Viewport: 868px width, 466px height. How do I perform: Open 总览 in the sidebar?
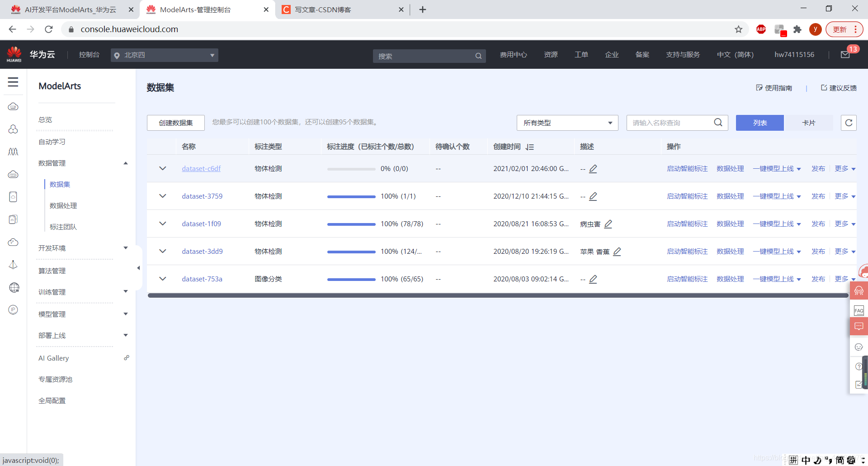45,119
